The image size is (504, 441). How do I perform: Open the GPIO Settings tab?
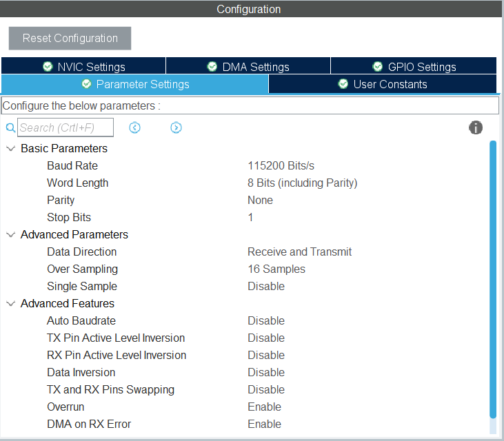414,66
